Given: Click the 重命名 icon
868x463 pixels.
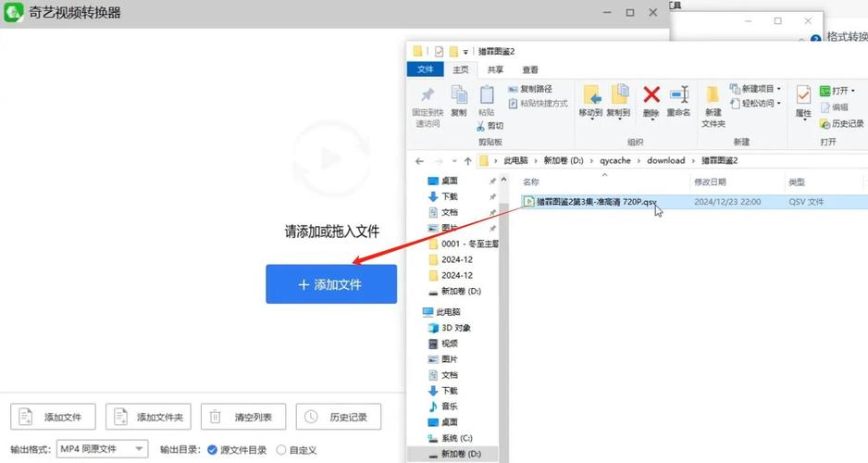Looking at the screenshot, I should [x=678, y=94].
